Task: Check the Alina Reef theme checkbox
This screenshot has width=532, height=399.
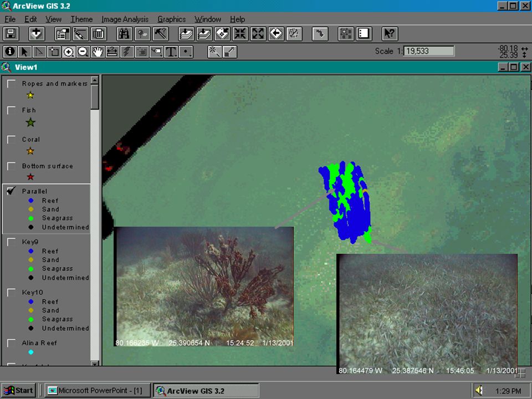Action: 12,342
